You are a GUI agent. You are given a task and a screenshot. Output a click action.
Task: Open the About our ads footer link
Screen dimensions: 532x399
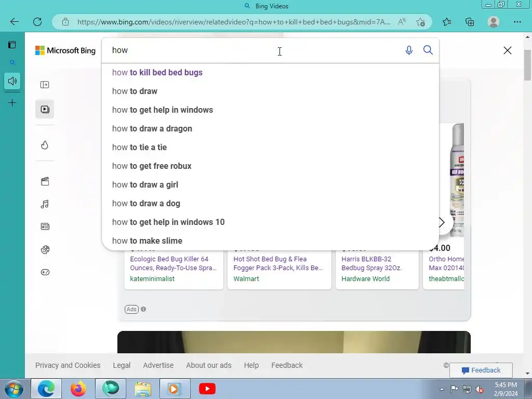[209, 365]
